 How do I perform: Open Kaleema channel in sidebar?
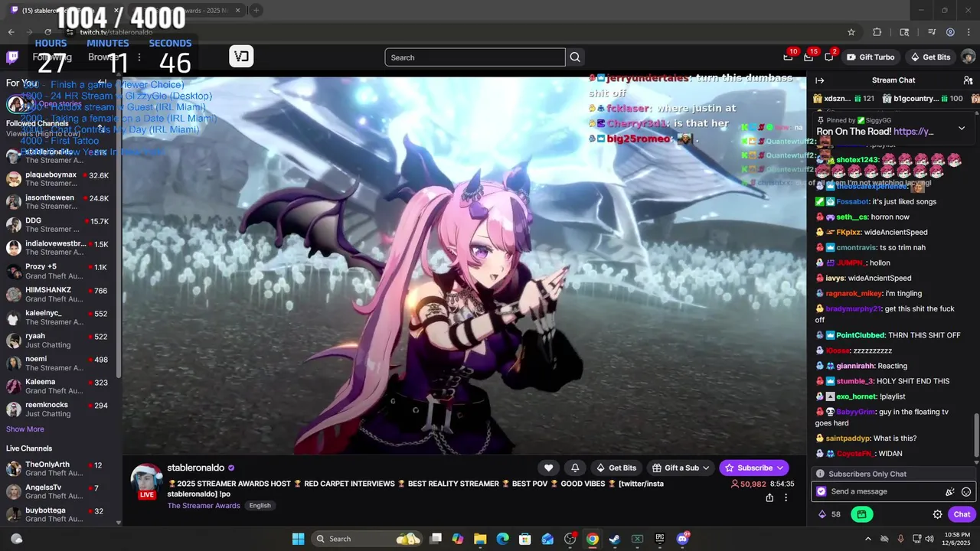tap(60, 386)
